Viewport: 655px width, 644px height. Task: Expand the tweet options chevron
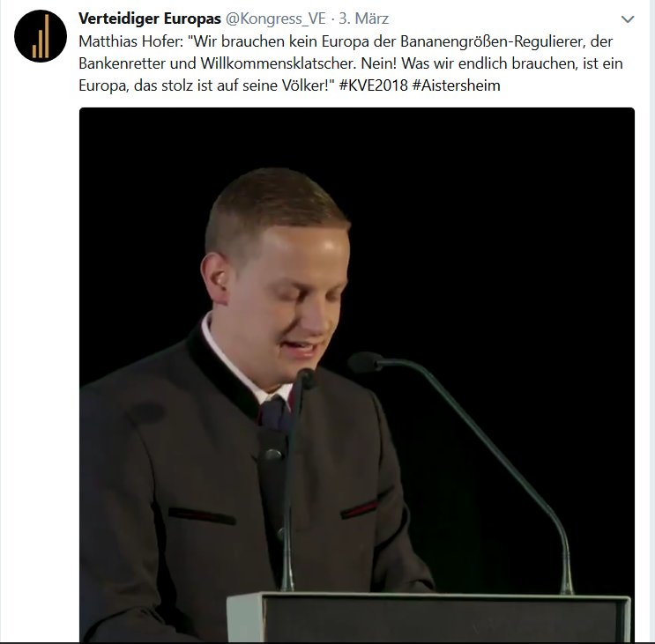point(628,19)
